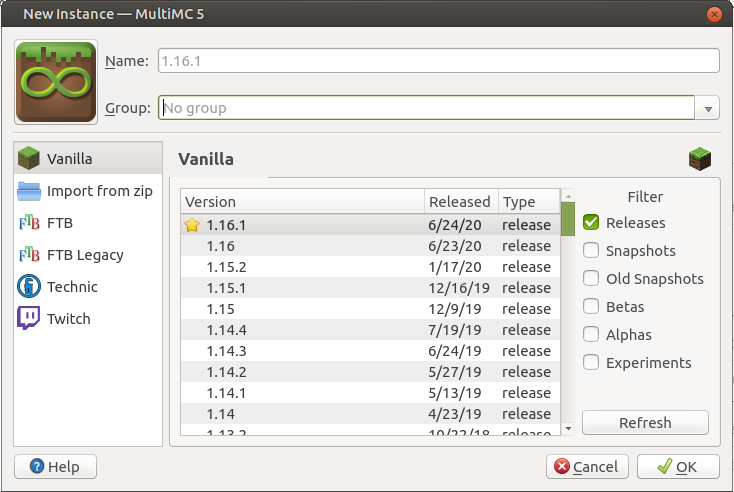Screen dimensions: 734x492
Task: Sort by the Released column header
Action: [x=461, y=202]
